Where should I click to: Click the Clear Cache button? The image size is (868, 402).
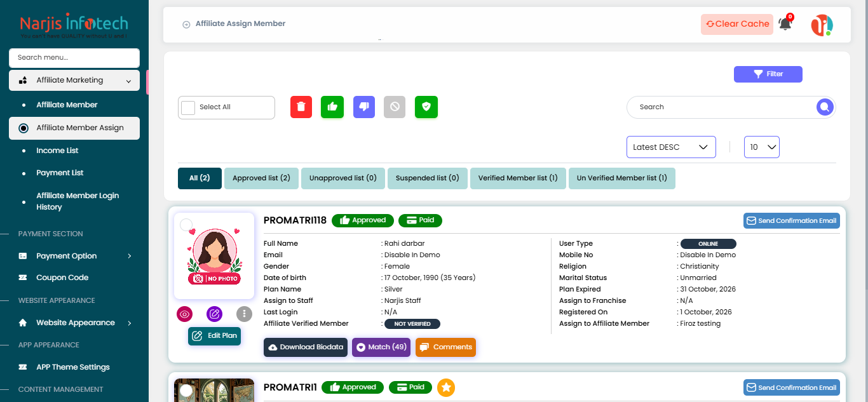pos(737,24)
